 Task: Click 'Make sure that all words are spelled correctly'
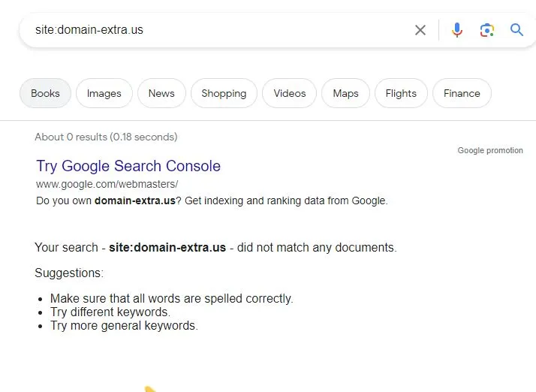coord(172,299)
